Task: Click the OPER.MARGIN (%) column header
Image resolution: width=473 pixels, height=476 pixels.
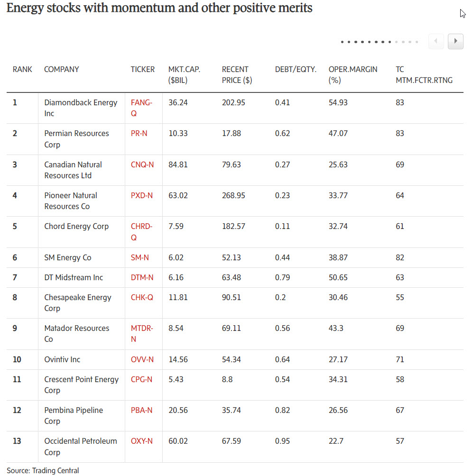Action: (352, 75)
